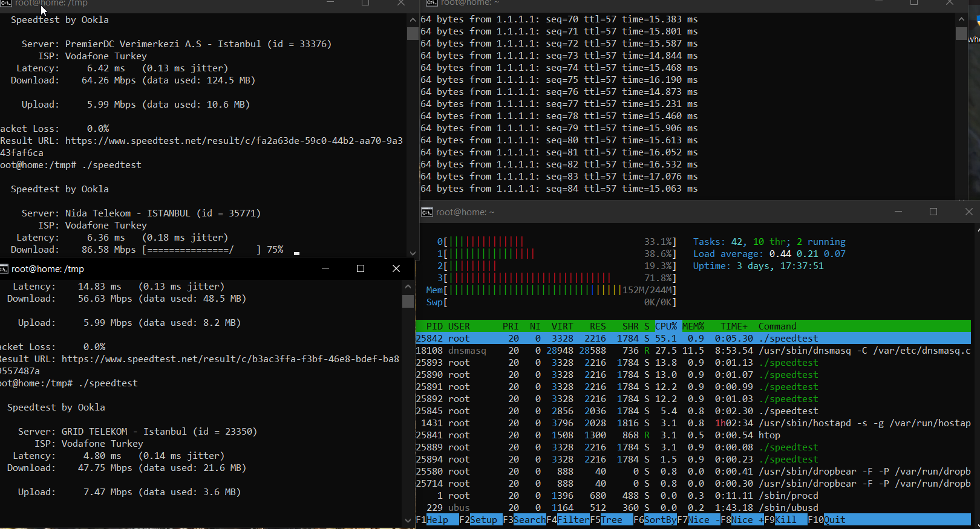Screen dimensions: 980x529
Task: Click the top-left terminal scrollbar up arrow
Action: 413,19
